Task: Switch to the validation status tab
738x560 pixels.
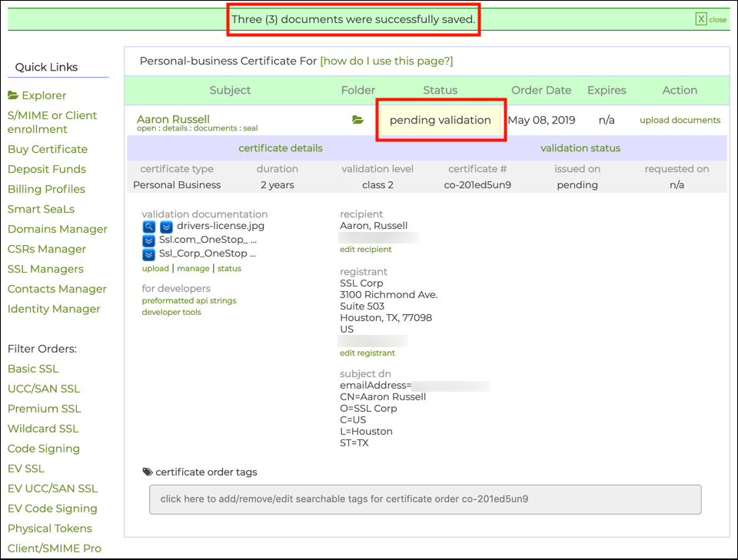Action: [580, 148]
